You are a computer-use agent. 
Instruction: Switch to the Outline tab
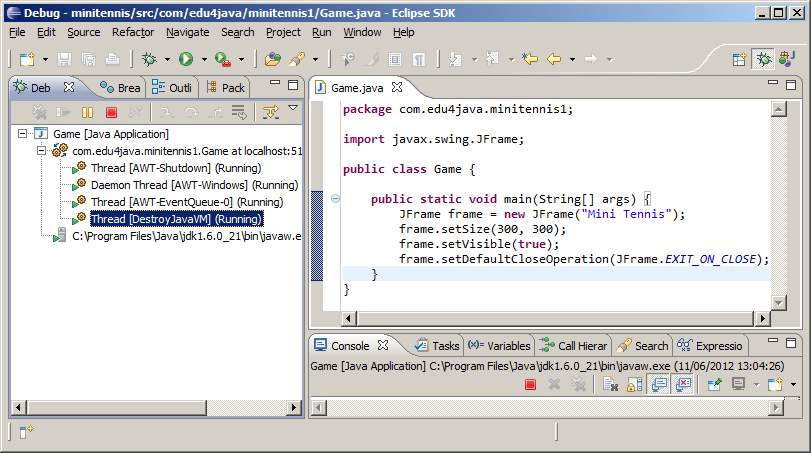point(172,88)
